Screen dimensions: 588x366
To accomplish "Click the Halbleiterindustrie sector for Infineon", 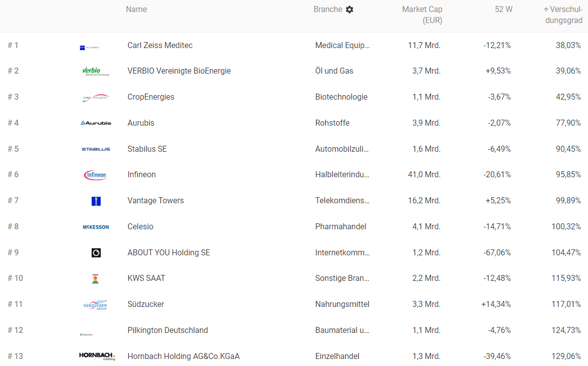I will pyautogui.click(x=343, y=175).
